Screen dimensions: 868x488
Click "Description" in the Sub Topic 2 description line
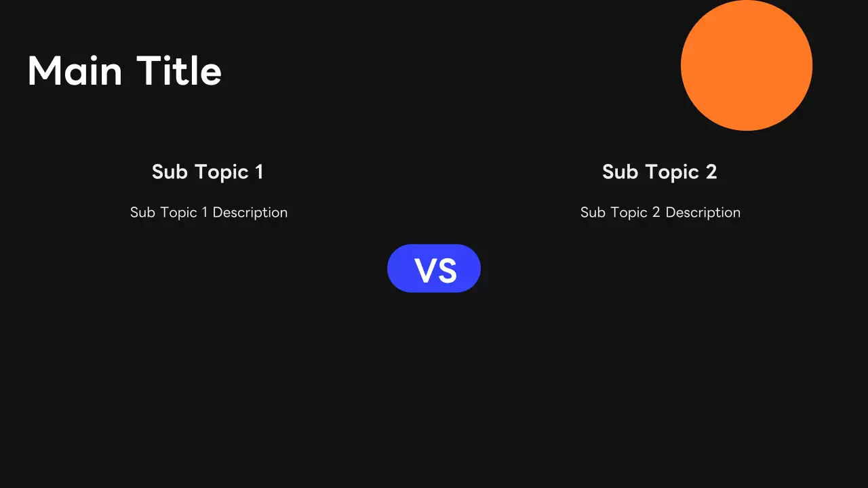pos(703,213)
